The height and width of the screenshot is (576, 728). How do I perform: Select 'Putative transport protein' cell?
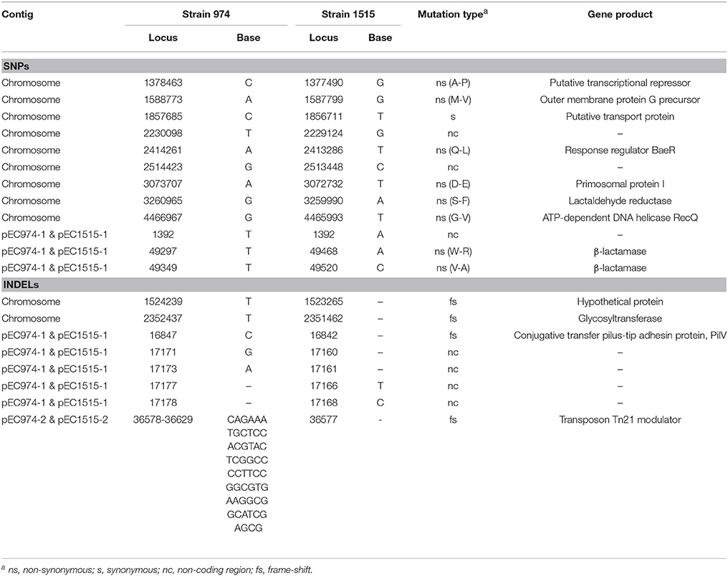620,116
